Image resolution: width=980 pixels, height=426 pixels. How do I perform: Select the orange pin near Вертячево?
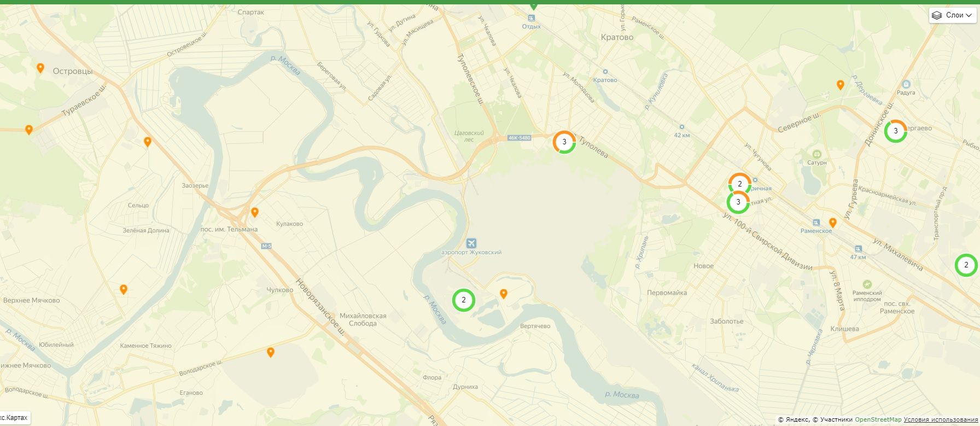coord(504,294)
